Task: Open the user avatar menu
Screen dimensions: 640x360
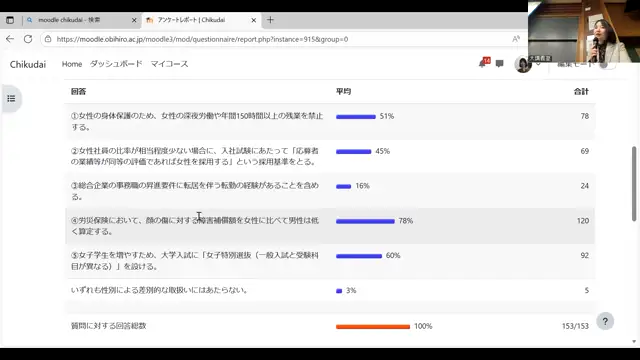Action: 522,64
